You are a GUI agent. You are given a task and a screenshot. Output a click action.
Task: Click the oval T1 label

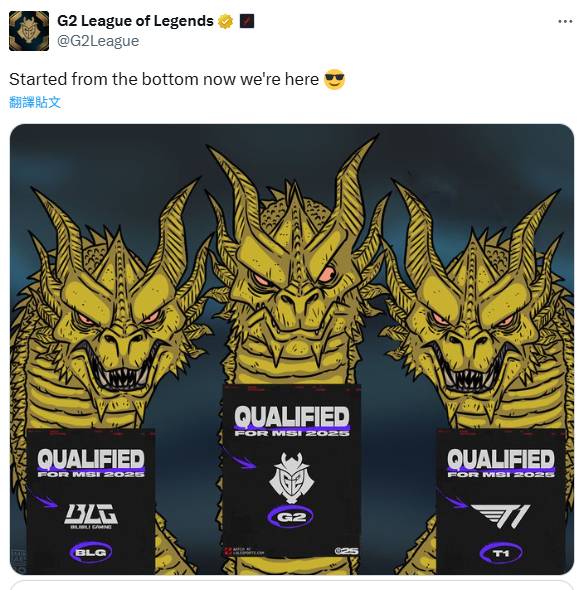(501, 553)
